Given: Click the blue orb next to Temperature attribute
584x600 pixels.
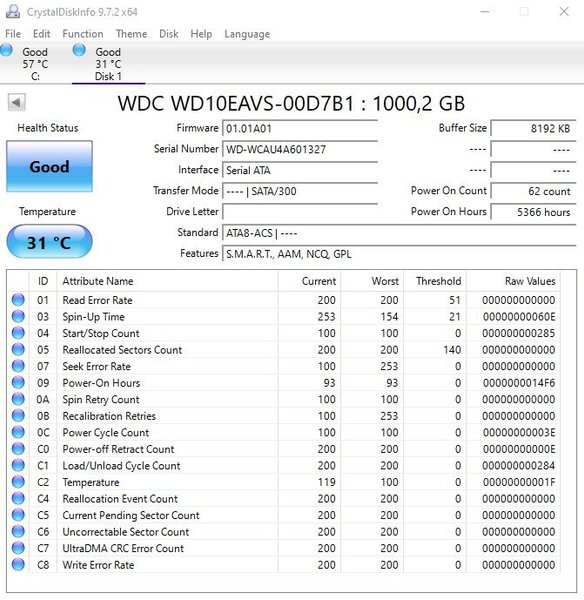Looking at the screenshot, I should coord(18,482).
